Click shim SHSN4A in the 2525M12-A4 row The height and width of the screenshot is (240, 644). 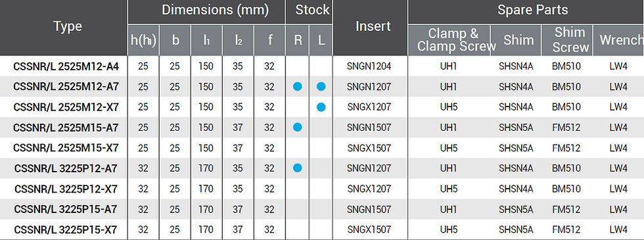coord(516,66)
